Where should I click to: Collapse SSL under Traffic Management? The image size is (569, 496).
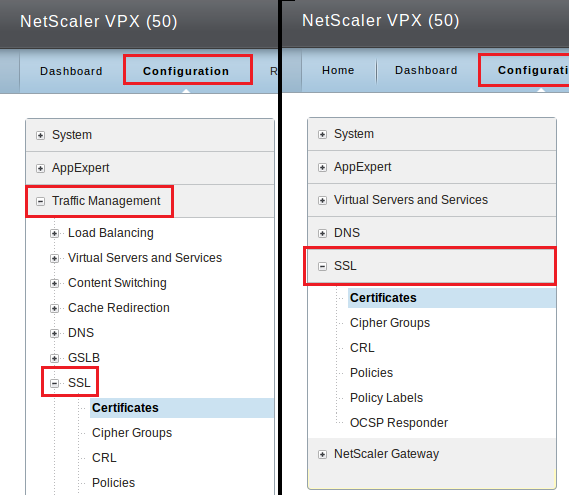point(54,384)
